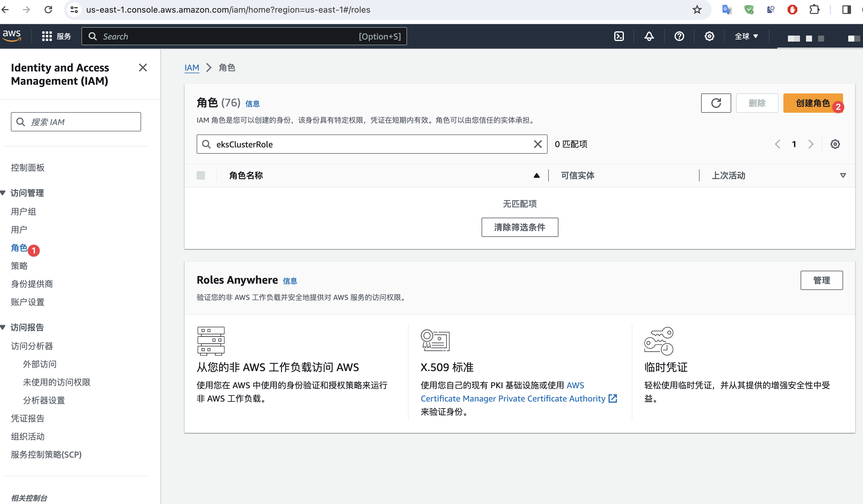
Task: Open 账户设置 in sidebar
Action: [x=28, y=302]
